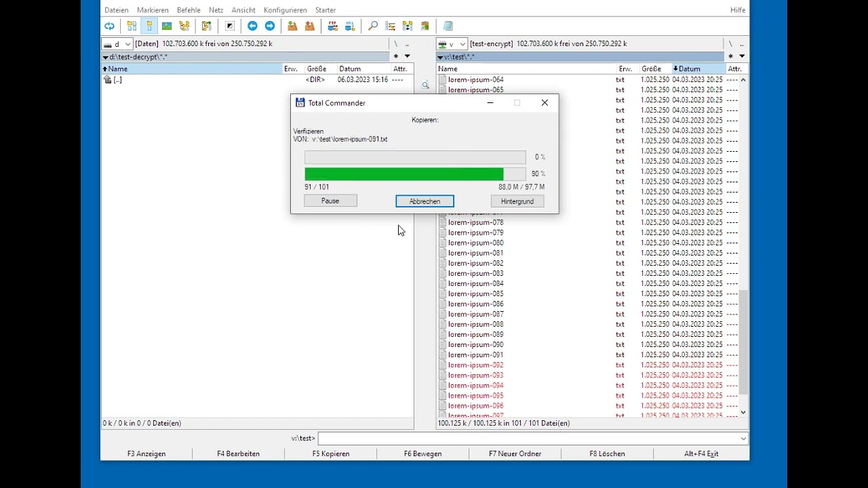The width and height of the screenshot is (868, 488).
Task: Go back with the blue left arrow
Action: 252,26
